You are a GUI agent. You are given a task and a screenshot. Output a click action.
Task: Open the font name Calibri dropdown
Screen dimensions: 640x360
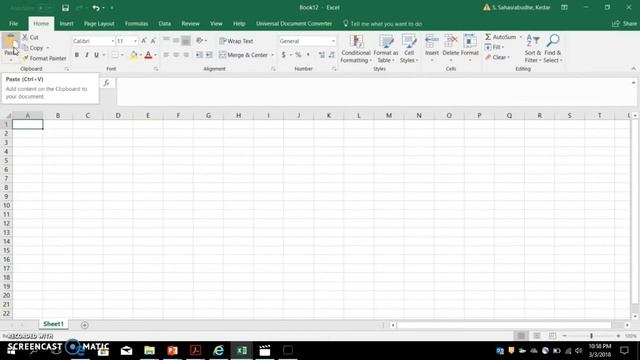click(113, 41)
